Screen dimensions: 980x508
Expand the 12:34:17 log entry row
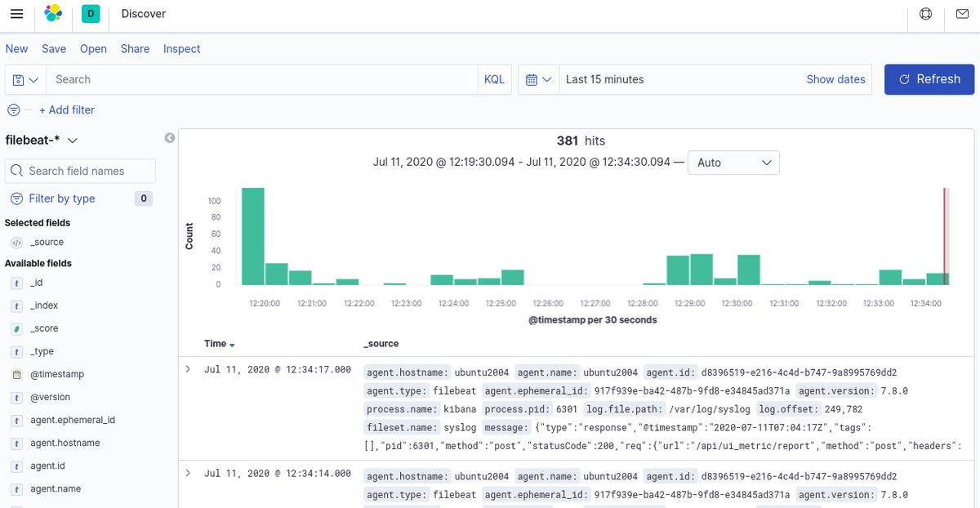[x=188, y=369]
